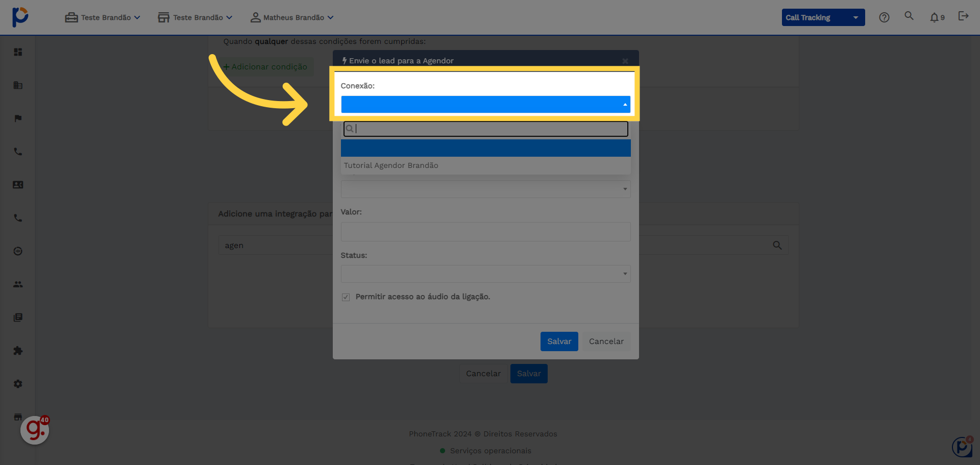Click the PhoneTrack logo at top left
This screenshot has width=980, height=465.
tap(20, 17)
